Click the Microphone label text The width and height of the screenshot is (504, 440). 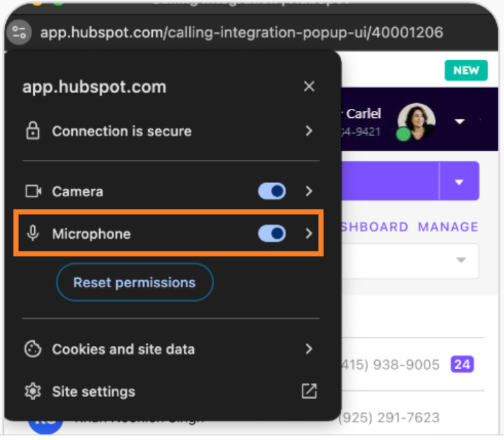click(91, 234)
